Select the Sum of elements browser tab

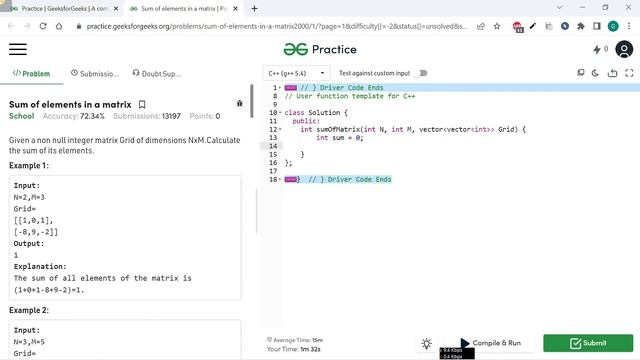[180, 8]
